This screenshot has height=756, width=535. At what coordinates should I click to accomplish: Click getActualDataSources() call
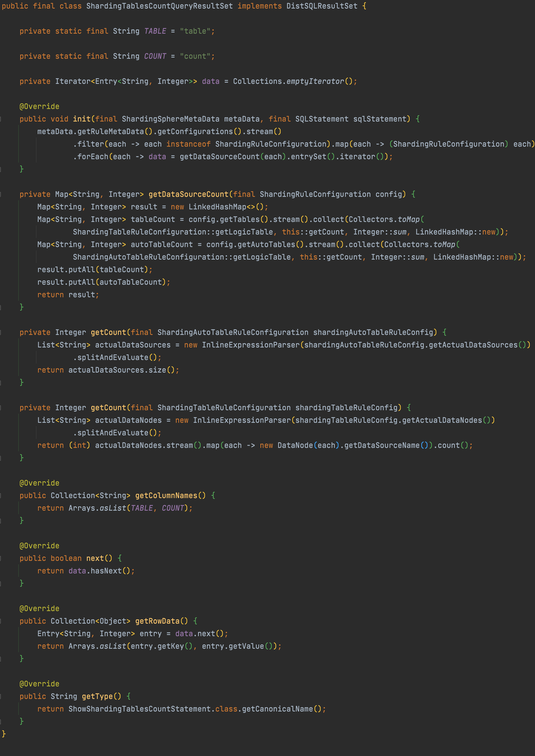482,345
